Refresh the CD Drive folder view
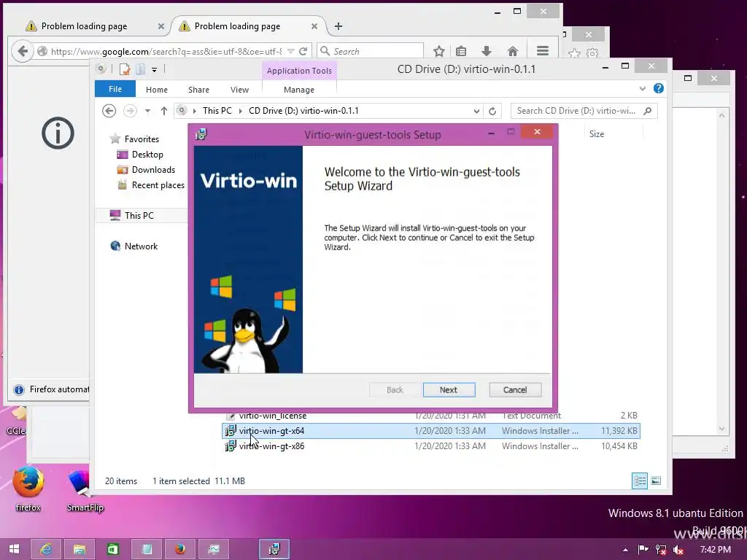Image resolution: width=747 pixels, height=560 pixels. tap(492, 111)
